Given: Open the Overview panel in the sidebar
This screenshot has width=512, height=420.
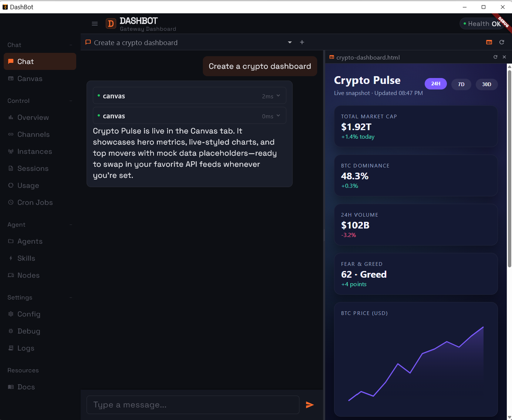Looking at the screenshot, I should coord(33,117).
